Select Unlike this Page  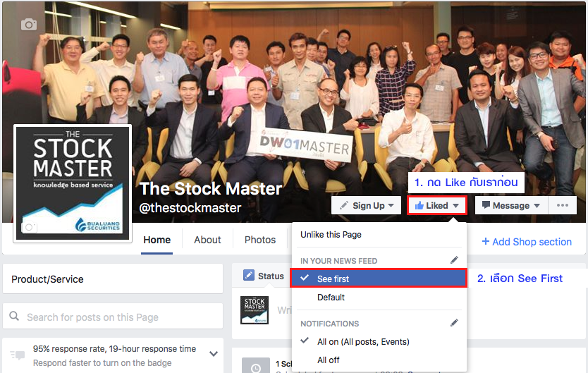tap(331, 235)
